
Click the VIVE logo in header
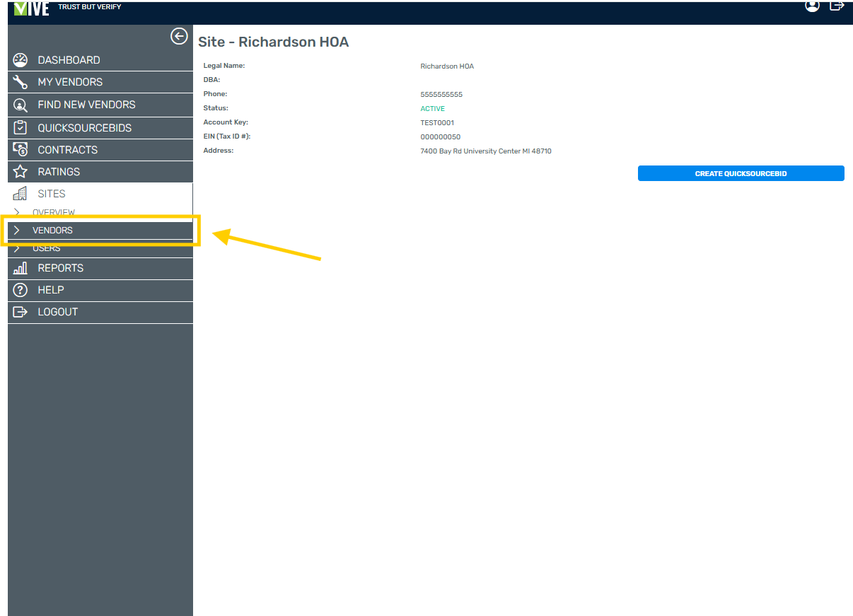pos(32,8)
